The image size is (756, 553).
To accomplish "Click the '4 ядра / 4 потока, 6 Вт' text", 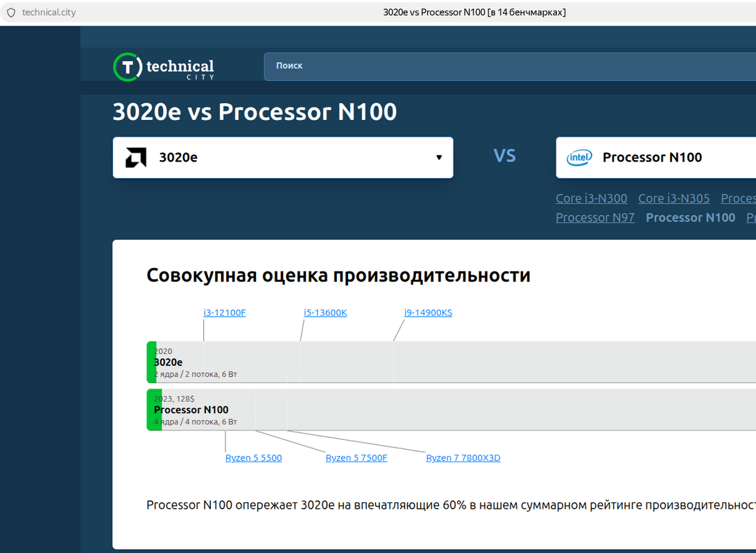I will pyautogui.click(x=196, y=422).
